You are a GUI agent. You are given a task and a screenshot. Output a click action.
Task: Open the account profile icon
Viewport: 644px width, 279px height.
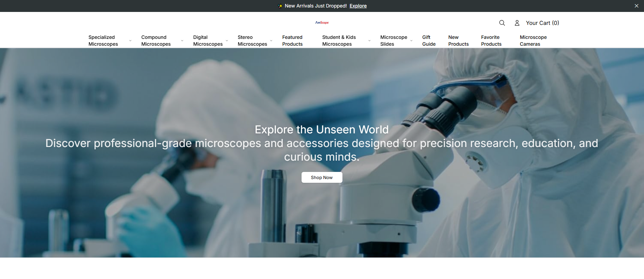click(517, 23)
